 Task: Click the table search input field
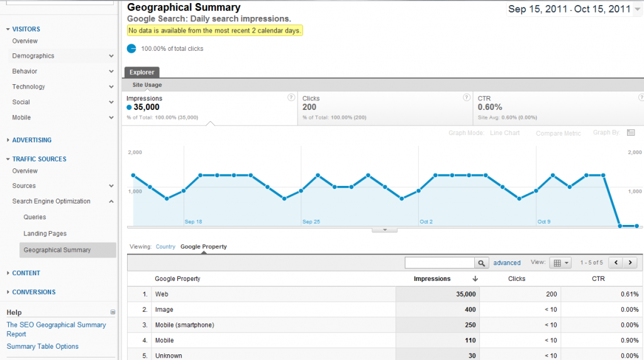coord(440,263)
